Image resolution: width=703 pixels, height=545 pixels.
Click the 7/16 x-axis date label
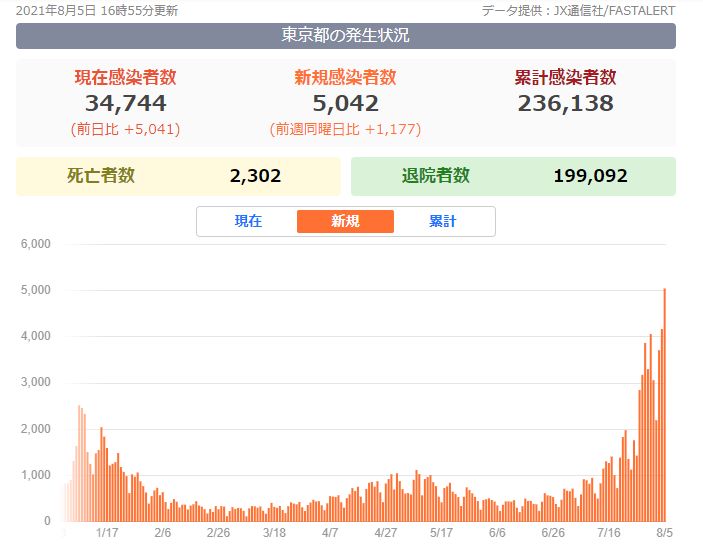pos(609,532)
